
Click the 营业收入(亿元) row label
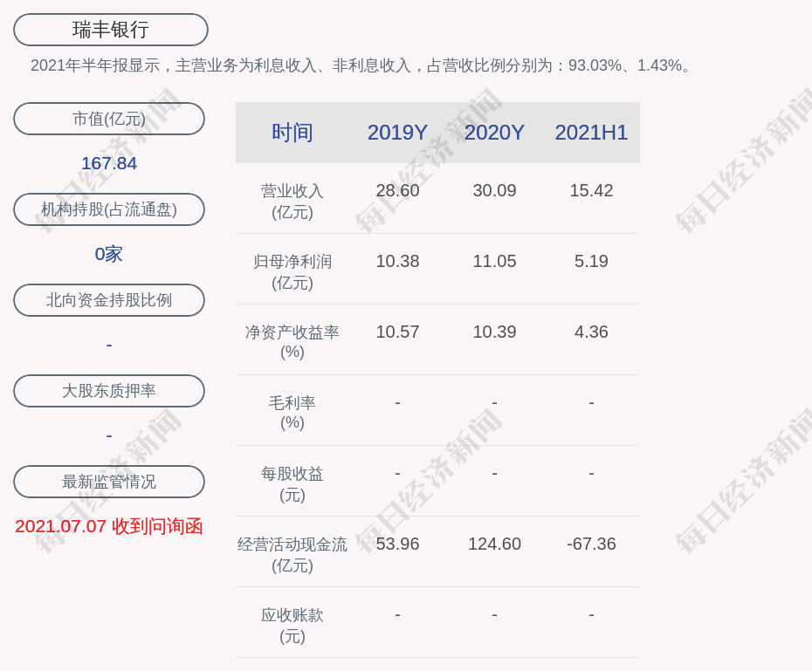coord(292,202)
